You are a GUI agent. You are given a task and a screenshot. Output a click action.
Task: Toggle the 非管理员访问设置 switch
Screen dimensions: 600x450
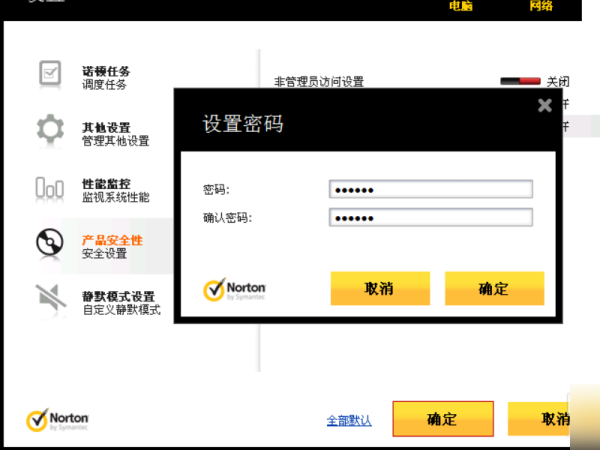pyautogui.click(x=520, y=81)
